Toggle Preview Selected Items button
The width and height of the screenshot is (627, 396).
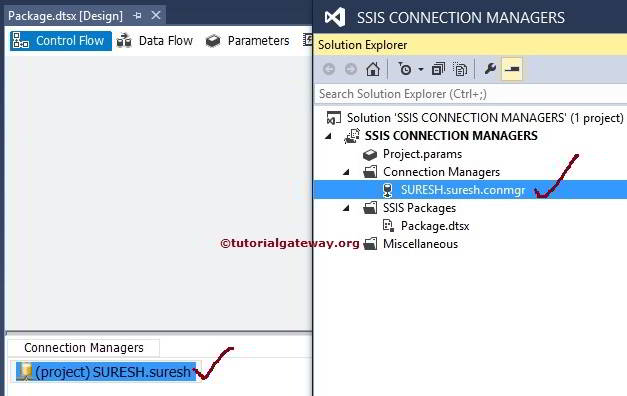tap(512, 69)
